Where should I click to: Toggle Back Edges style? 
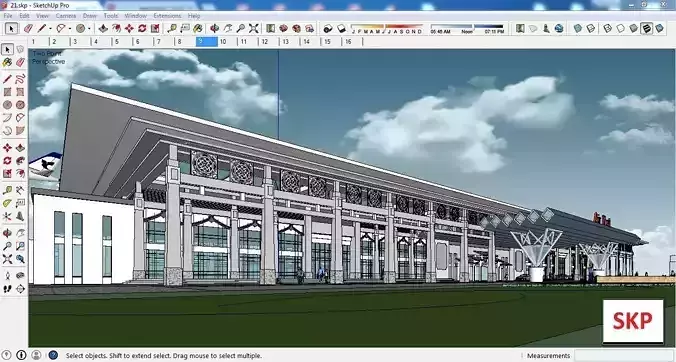point(591,28)
